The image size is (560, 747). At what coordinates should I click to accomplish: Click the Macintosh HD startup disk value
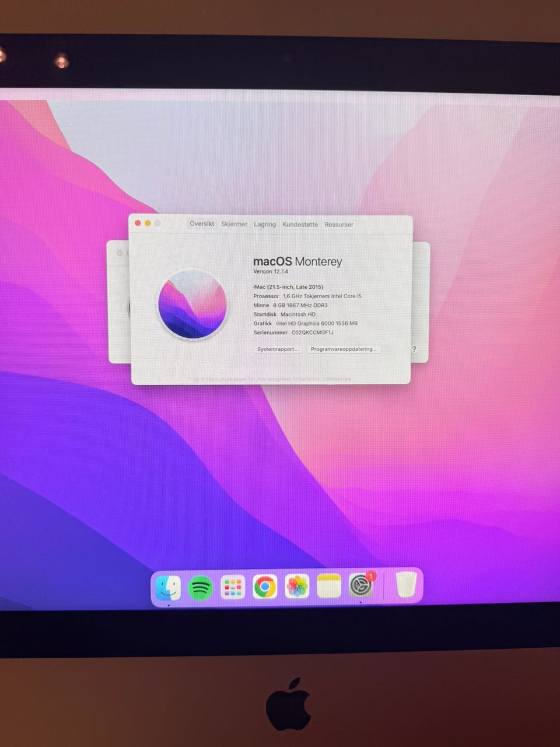pos(298,314)
